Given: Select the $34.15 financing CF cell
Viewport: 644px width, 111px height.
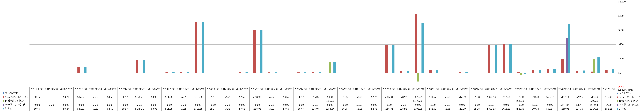Looking at the screenshot, I should point(579,109).
